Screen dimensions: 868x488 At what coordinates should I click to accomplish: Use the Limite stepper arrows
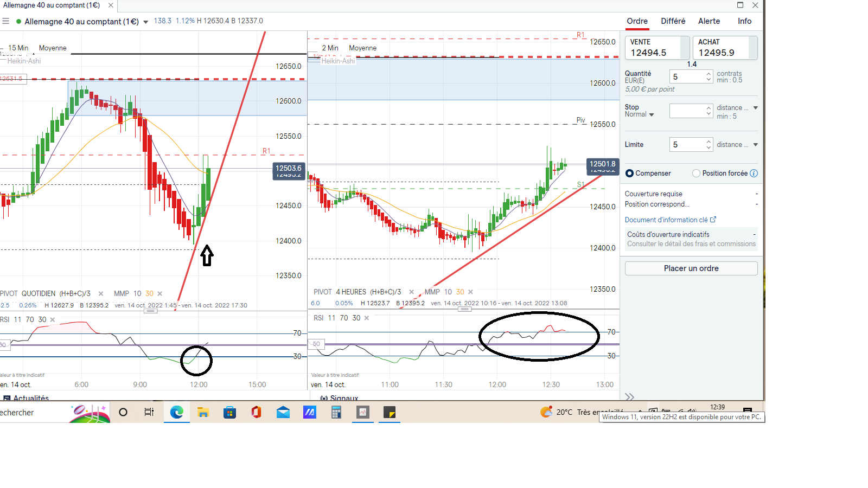[x=709, y=145]
